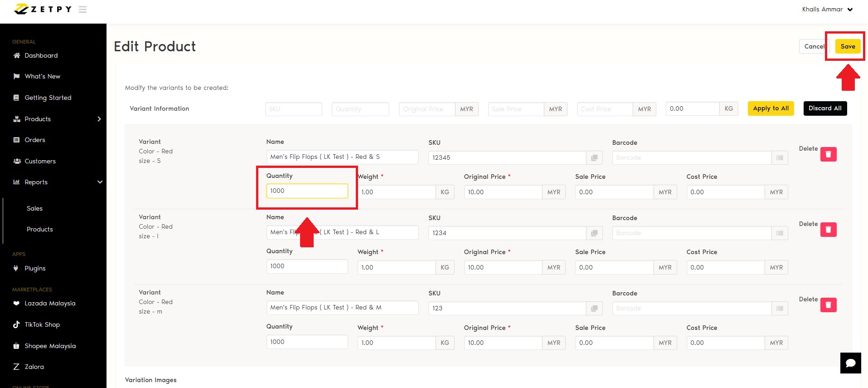Screen dimensions: 868x388
Task: Open Orders in the sidebar
Action: pyautogui.click(x=34, y=140)
